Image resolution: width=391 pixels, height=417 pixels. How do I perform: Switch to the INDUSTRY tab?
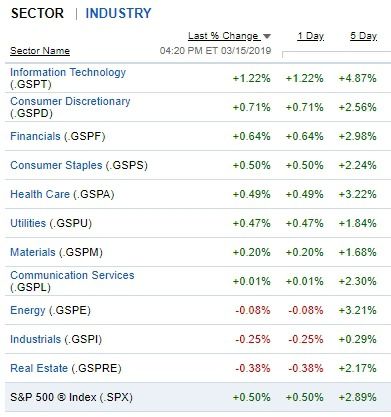118,13
